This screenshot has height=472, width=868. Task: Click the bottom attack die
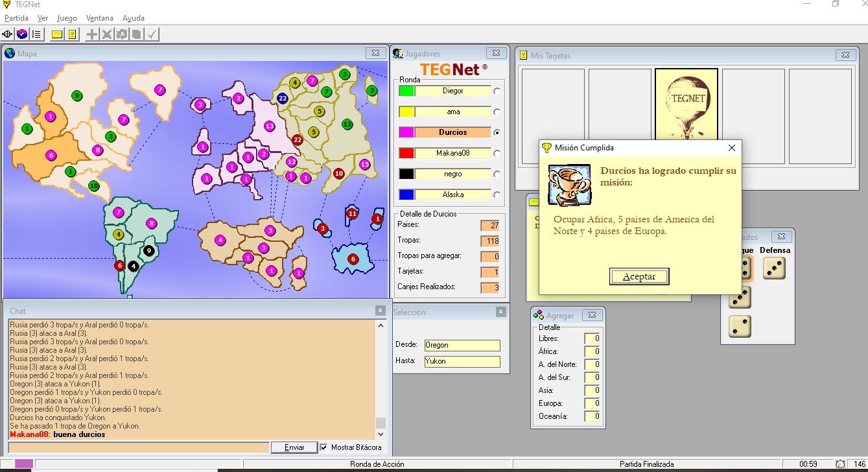740,326
